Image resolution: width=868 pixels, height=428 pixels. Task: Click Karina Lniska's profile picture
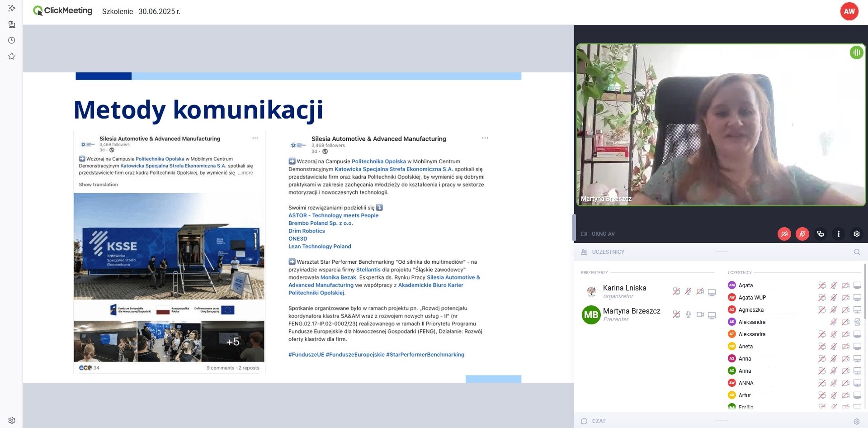point(591,292)
